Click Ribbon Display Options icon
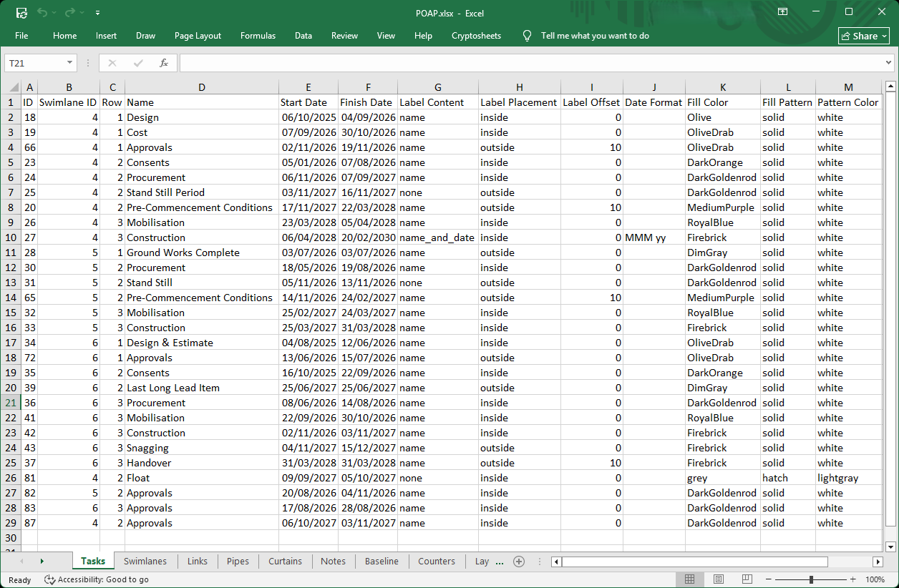The width and height of the screenshot is (899, 588). 783,12
